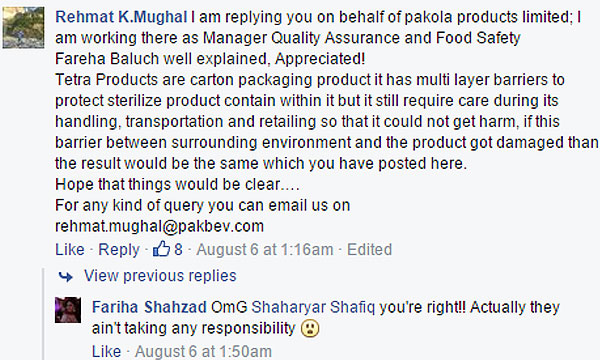Click the rehmat.mughal@pakbev.com email text
The width and height of the screenshot is (600, 360).
[x=160, y=226]
